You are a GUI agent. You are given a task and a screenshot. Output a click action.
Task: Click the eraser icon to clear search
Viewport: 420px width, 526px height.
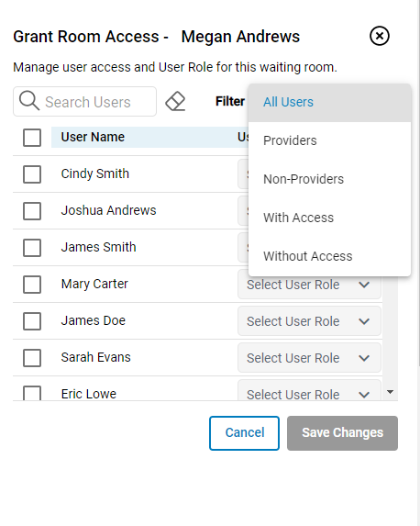tap(175, 101)
